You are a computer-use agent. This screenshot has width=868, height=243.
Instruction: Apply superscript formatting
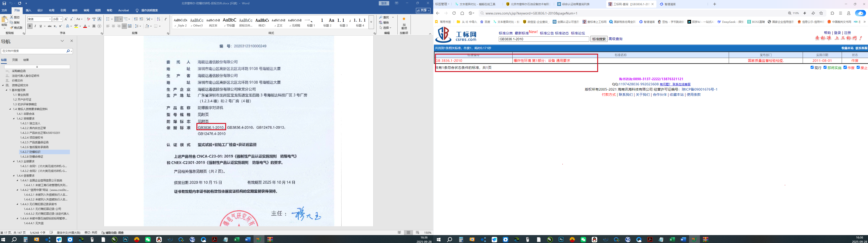point(60,26)
